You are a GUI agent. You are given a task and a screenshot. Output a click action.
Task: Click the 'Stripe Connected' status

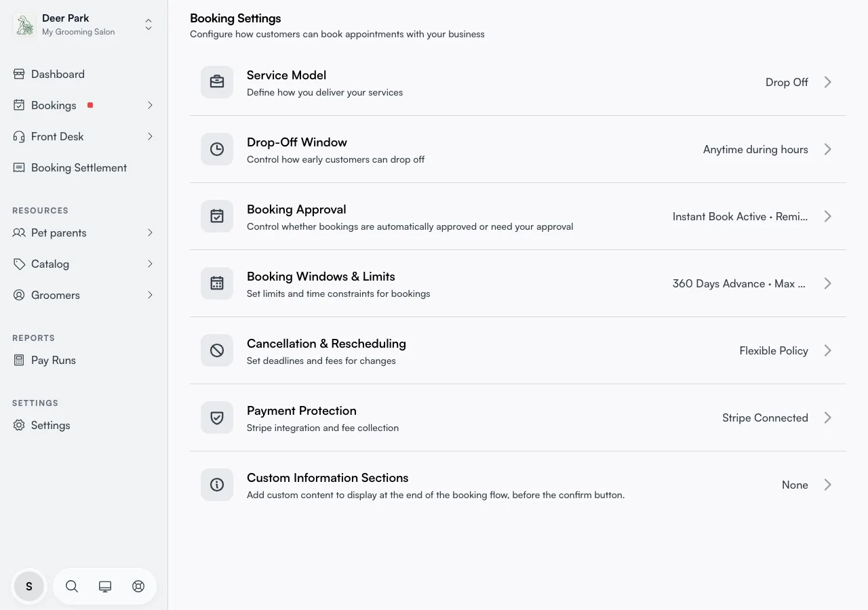point(765,418)
